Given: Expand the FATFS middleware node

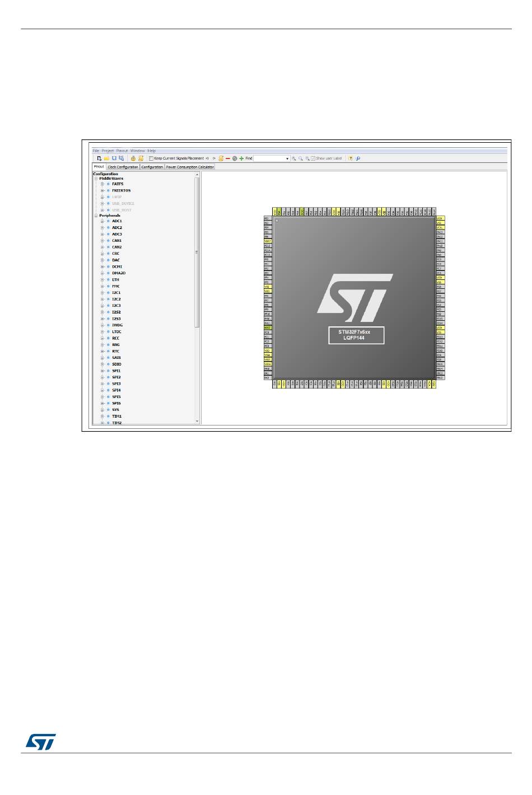Looking at the screenshot, I should (x=102, y=184).
